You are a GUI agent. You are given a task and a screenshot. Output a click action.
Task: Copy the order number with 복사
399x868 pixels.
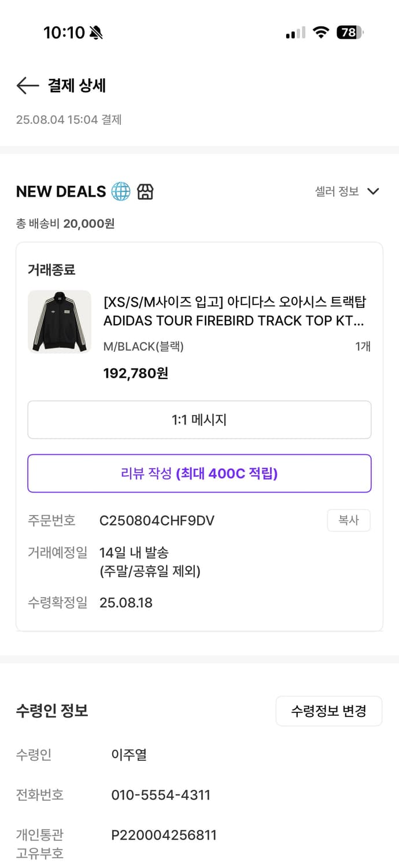pos(349,520)
